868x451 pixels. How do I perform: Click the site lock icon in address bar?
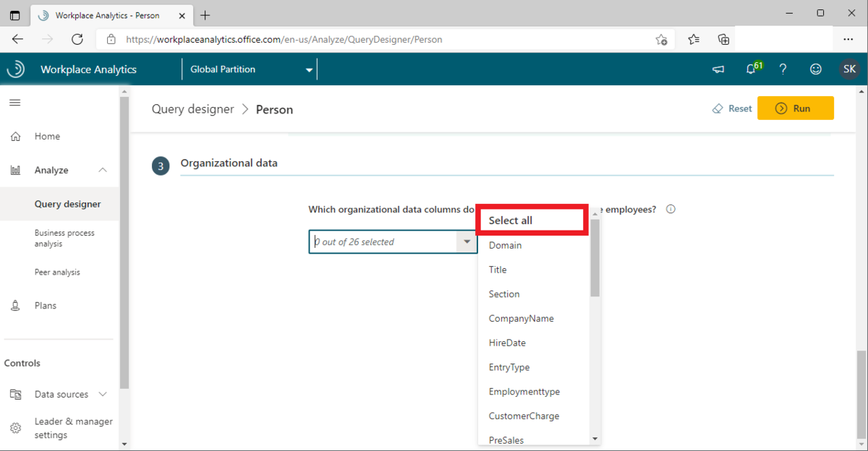click(111, 40)
